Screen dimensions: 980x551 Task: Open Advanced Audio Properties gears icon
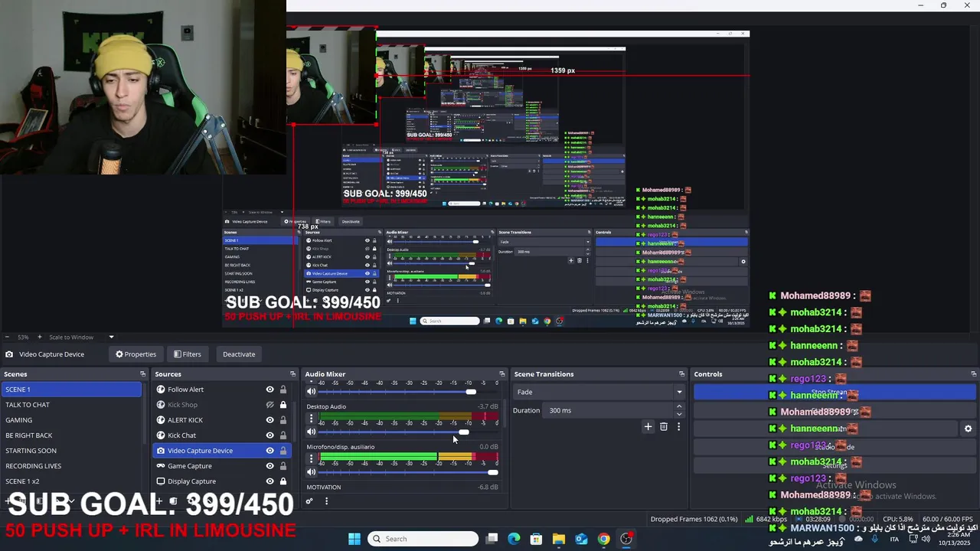(x=309, y=501)
